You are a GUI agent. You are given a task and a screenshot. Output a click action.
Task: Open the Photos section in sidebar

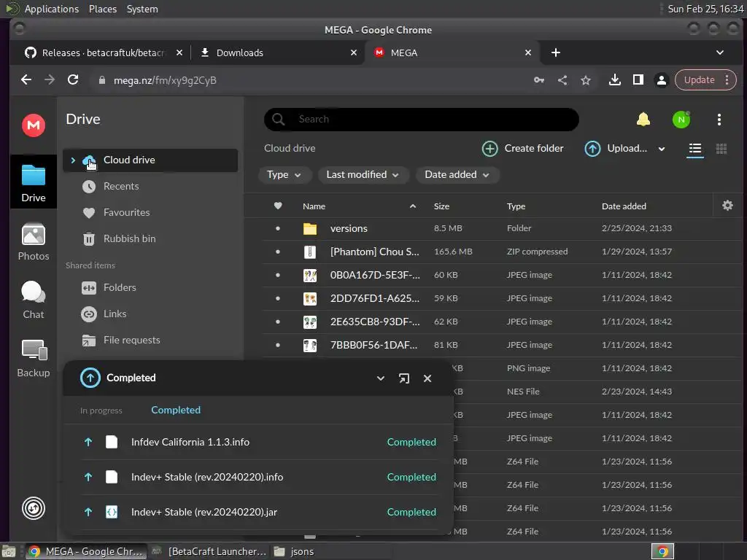tap(34, 242)
